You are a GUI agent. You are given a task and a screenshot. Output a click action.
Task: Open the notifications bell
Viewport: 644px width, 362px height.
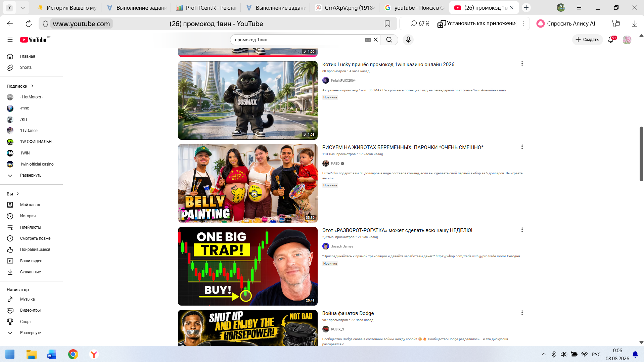coord(611,40)
